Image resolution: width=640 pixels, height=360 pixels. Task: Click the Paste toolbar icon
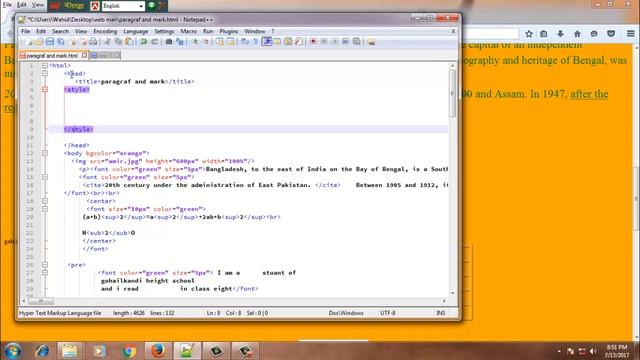[x=129, y=42]
